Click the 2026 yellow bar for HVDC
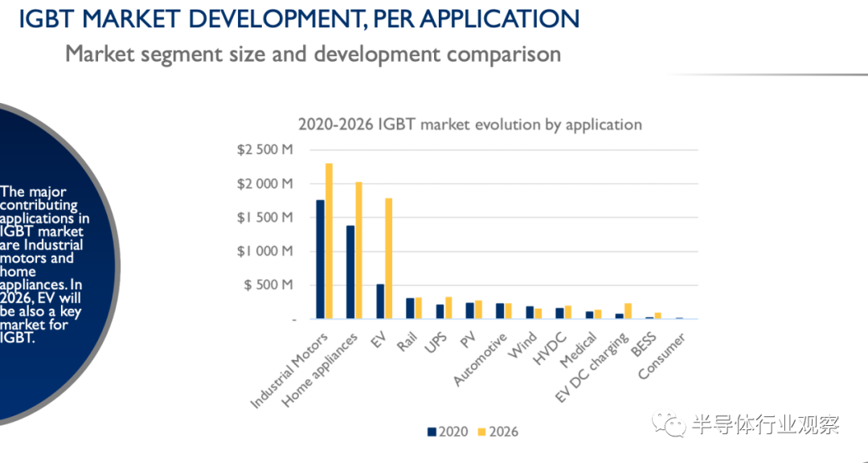 pos(568,313)
